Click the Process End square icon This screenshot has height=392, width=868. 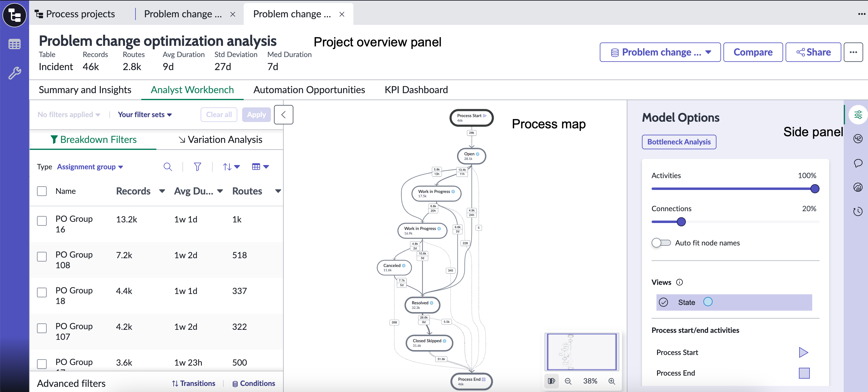pos(804,373)
